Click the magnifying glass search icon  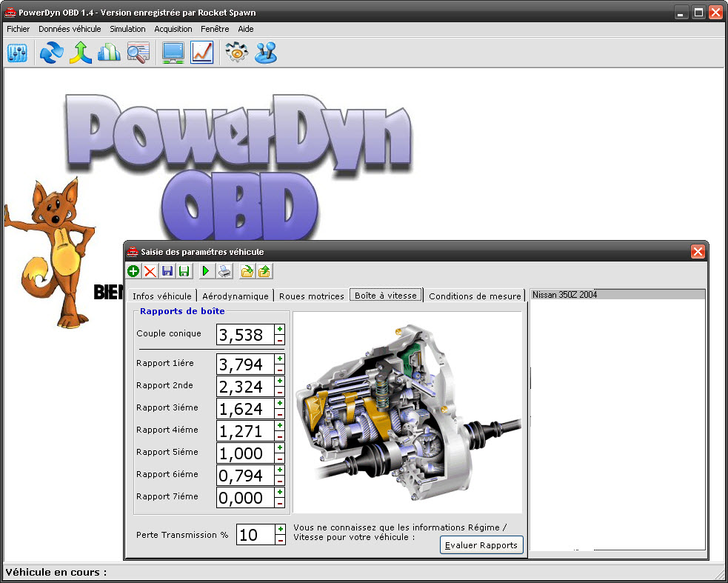click(x=138, y=53)
